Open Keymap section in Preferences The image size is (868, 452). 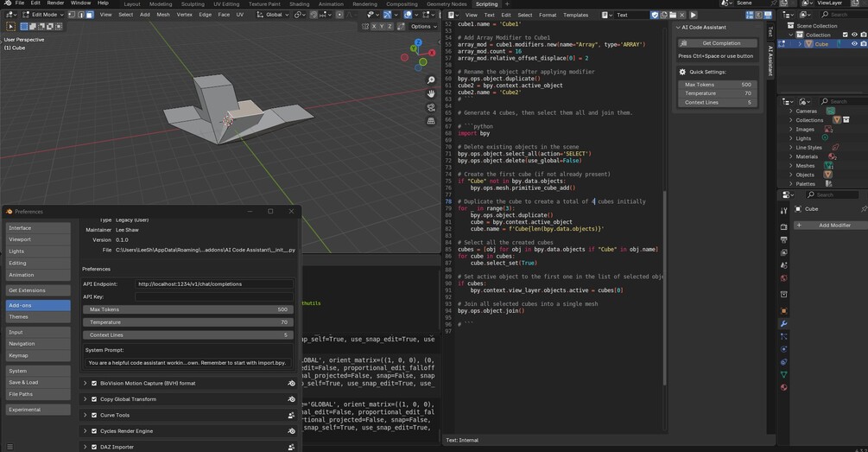pos(38,355)
